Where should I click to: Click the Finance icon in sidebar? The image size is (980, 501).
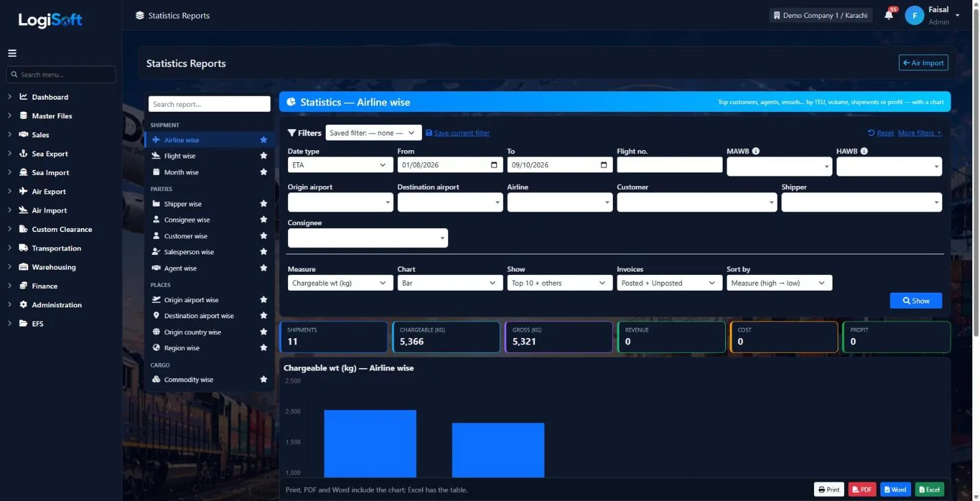pyautogui.click(x=24, y=286)
